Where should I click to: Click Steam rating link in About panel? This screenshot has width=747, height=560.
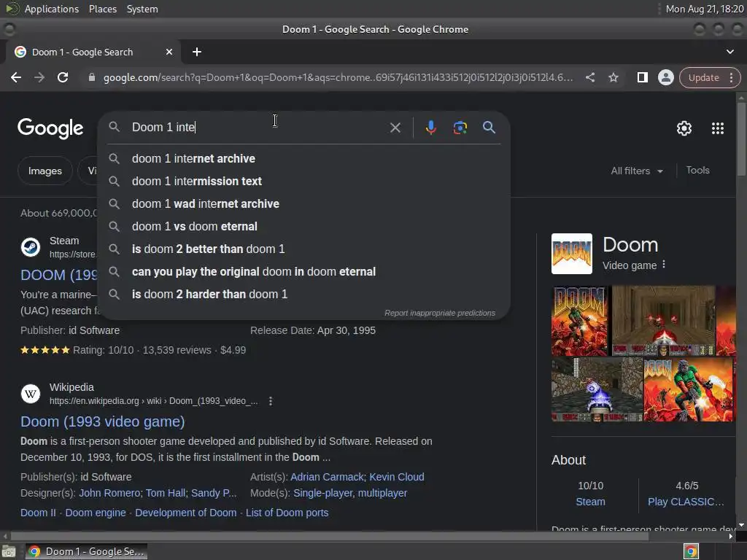pos(590,502)
